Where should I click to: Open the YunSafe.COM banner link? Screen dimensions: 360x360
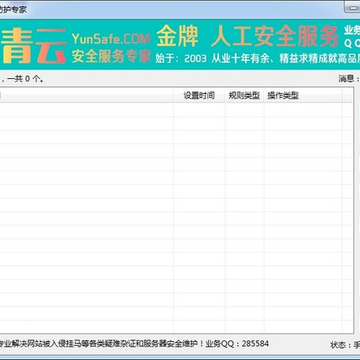click(111, 39)
